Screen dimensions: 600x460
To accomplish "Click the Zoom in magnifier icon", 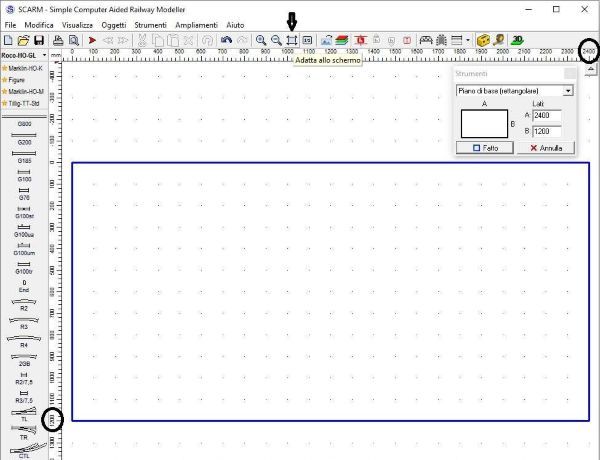I will (x=260, y=39).
